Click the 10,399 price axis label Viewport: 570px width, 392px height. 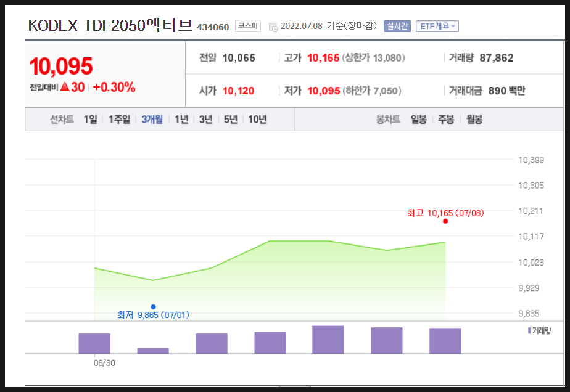pyautogui.click(x=531, y=160)
